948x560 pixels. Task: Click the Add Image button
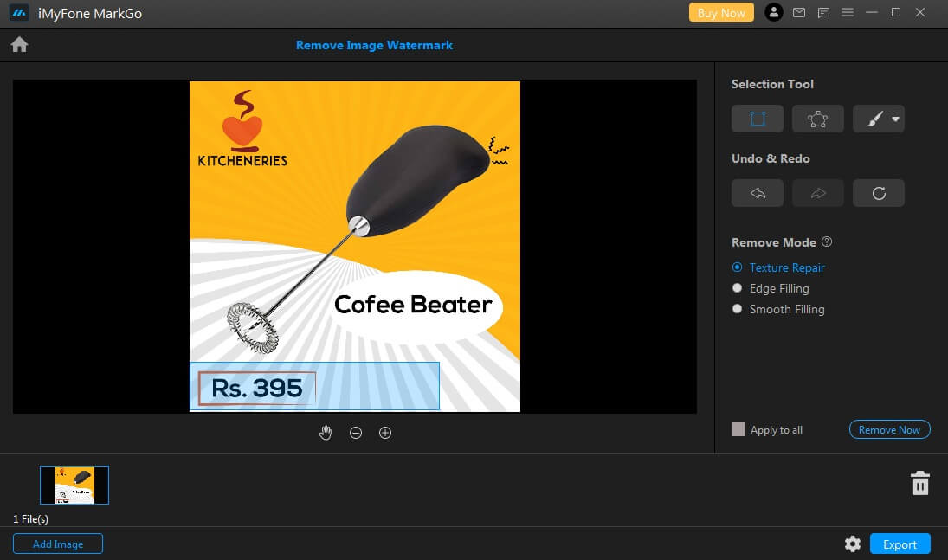pyautogui.click(x=58, y=544)
